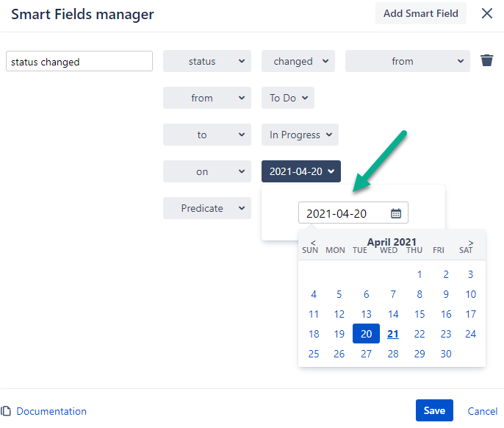504x428 pixels.
Task: Go to previous month in calendar
Action: point(314,242)
